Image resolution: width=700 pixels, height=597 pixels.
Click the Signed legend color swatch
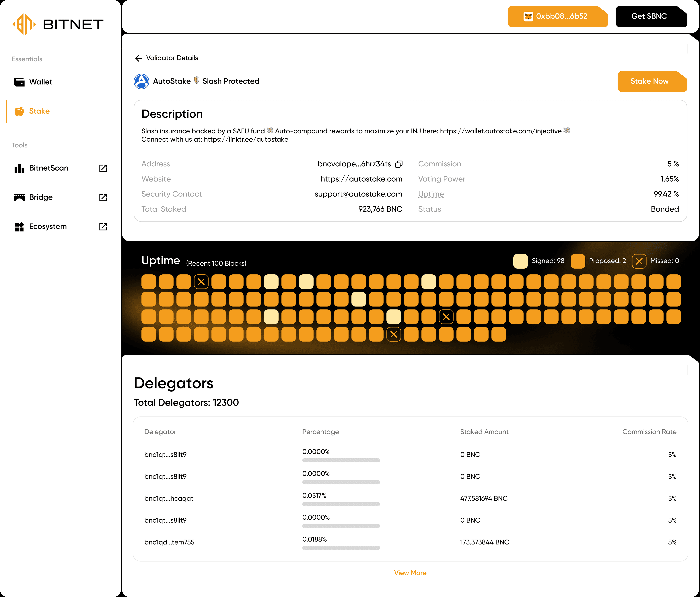[520, 261]
